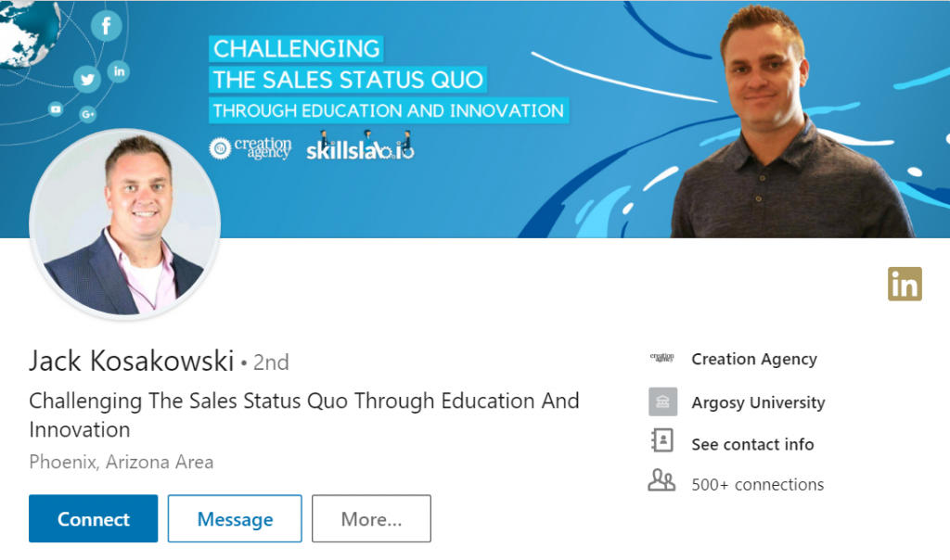Open the Creation Agency company link

(754, 359)
